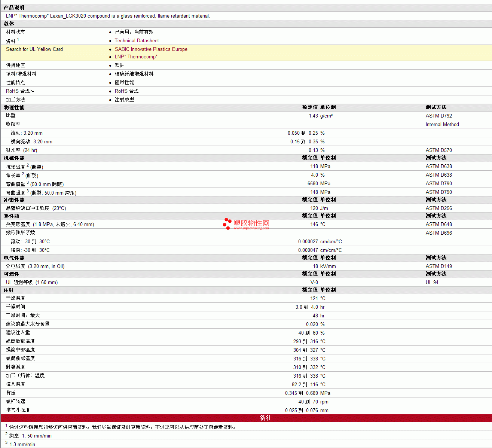Click the UL 94 test method

(x=432, y=282)
